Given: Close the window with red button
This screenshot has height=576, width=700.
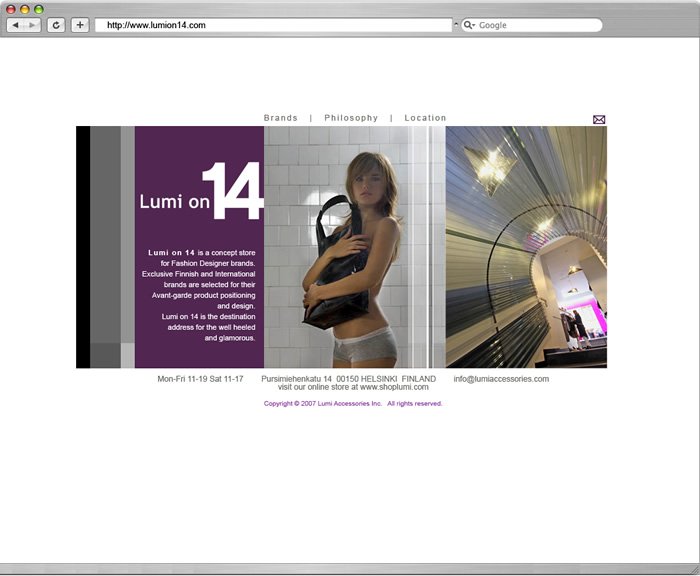Looking at the screenshot, I should tap(11, 9).
